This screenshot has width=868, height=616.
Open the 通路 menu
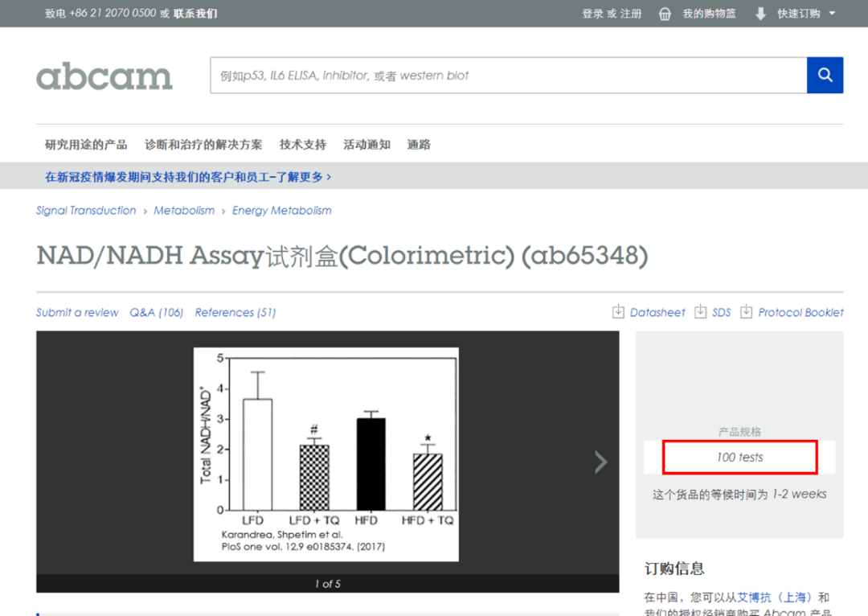point(419,145)
